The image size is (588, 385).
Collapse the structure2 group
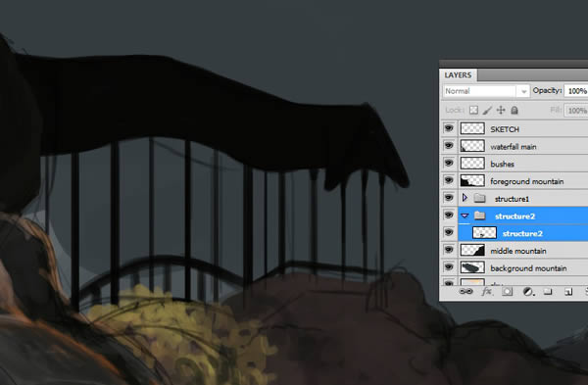coord(465,216)
